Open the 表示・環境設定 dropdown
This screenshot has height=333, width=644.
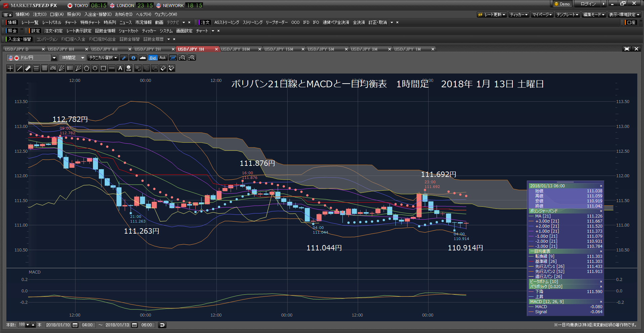point(624,15)
